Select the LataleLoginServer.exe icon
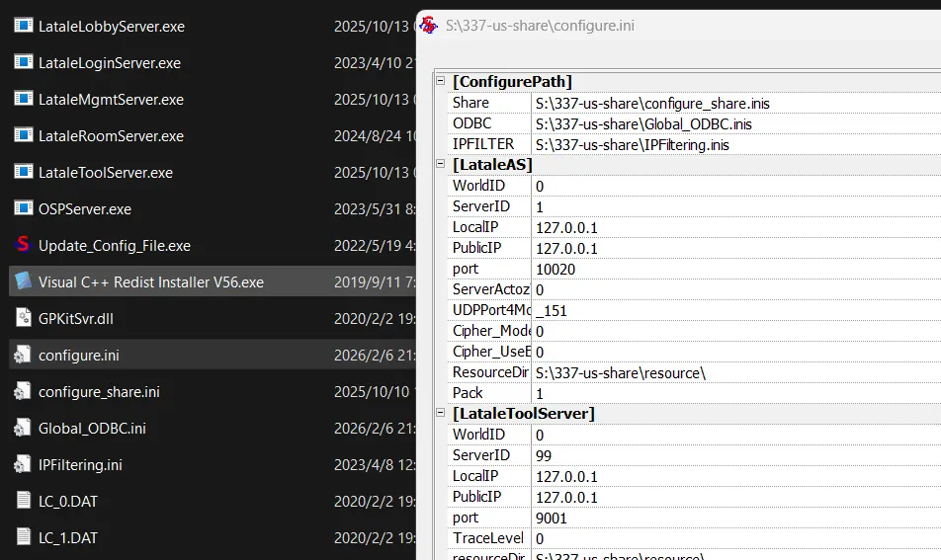941x560 pixels. 24,63
